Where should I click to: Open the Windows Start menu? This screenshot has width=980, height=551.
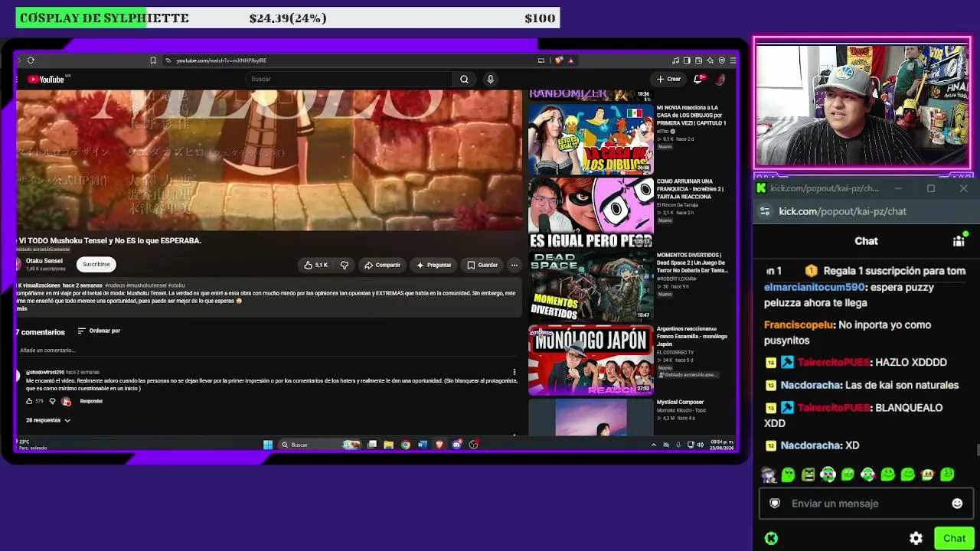268,445
